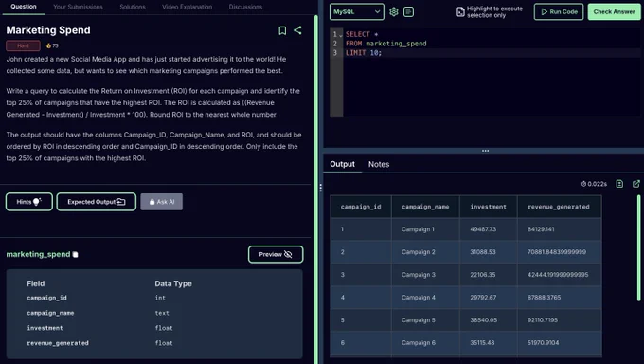Image resolution: width=644 pixels, height=364 pixels.
Task: Click the campaign_id column header
Action: click(361, 207)
